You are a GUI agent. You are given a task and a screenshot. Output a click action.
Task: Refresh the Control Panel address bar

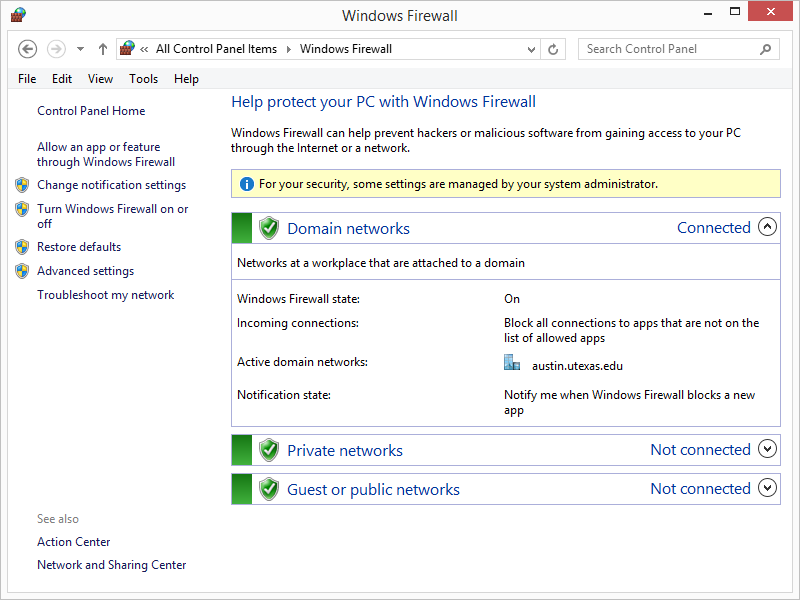tap(554, 49)
